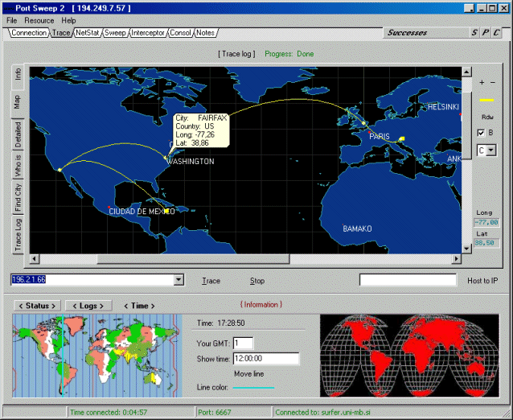Open the Resource menu

tap(39, 20)
